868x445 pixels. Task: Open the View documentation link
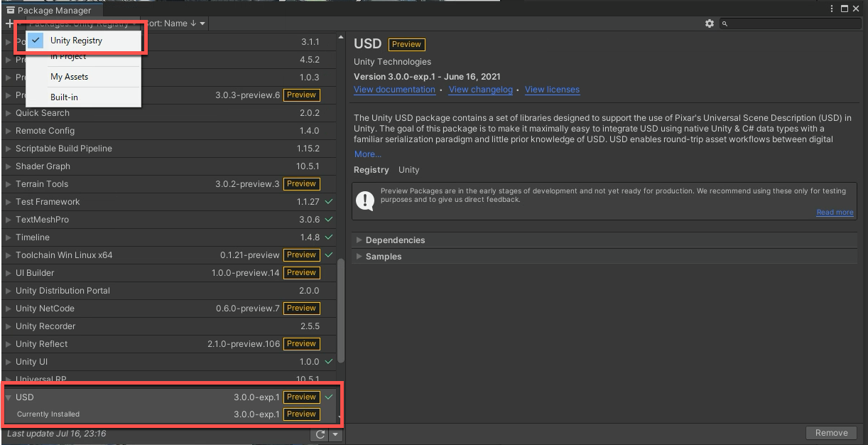point(394,90)
